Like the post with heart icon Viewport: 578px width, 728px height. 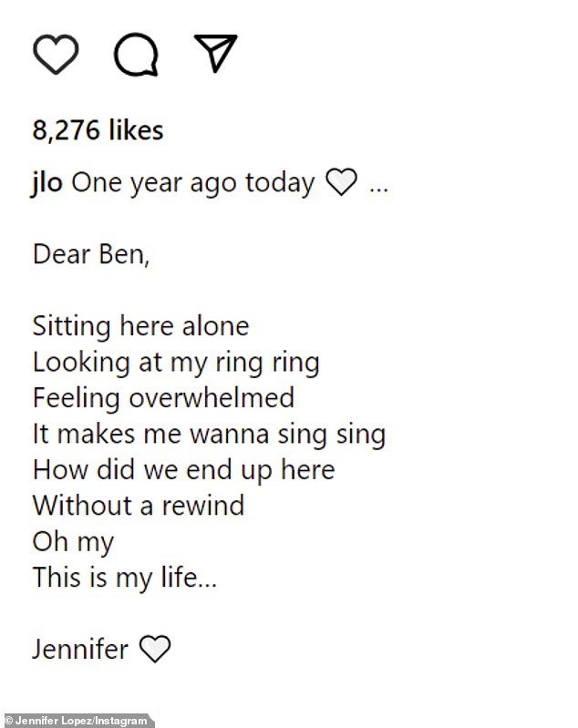click(x=56, y=54)
